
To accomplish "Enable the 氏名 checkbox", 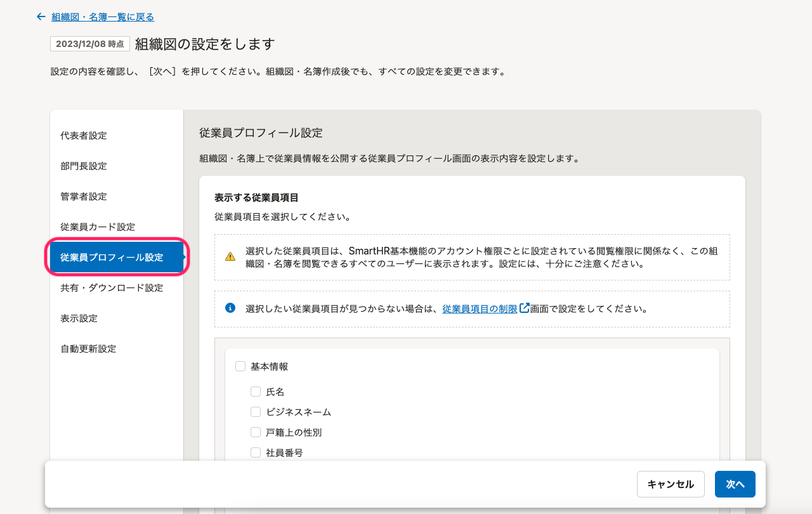I will (x=256, y=392).
